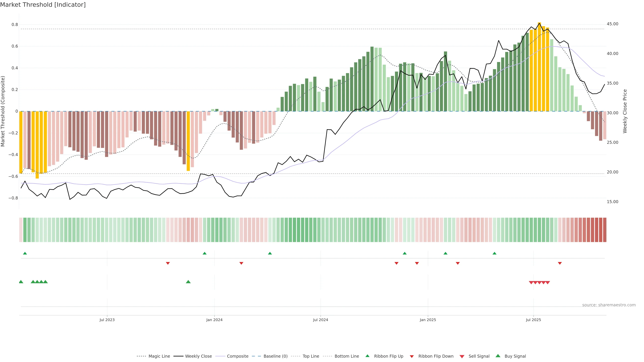Click Sell Signal legend marker
Screen dimensions: 644x362
coord(462,356)
